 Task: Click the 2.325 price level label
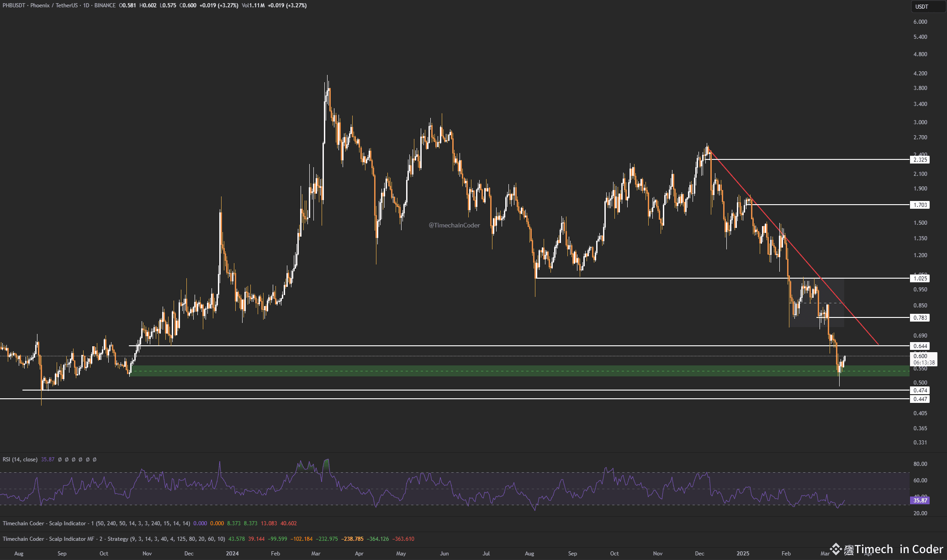click(x=920, y=160)
